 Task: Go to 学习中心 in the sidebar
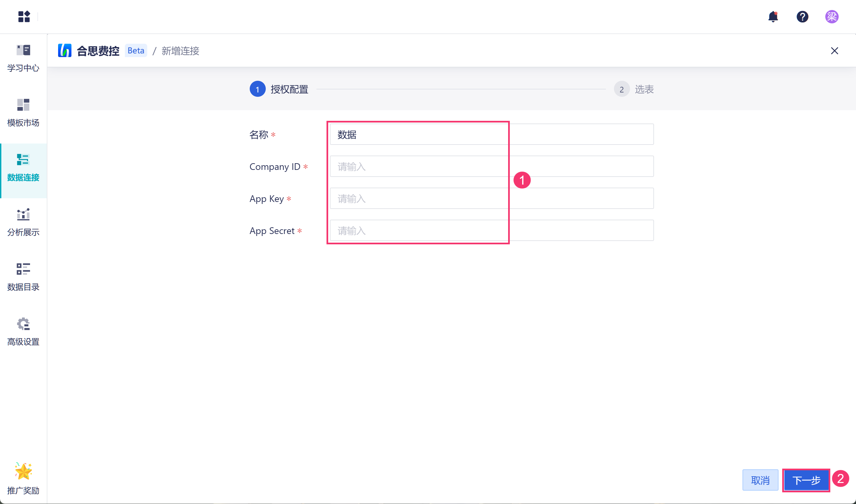(23, 58)
